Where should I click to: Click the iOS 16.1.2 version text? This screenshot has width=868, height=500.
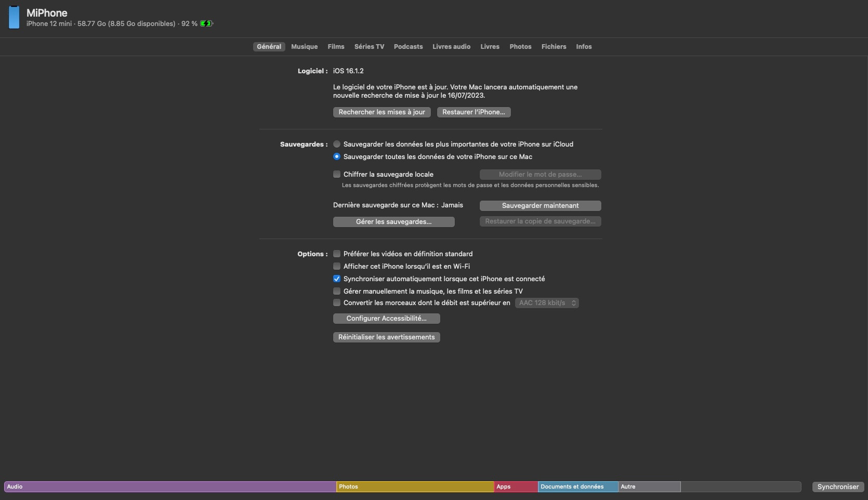348,71
